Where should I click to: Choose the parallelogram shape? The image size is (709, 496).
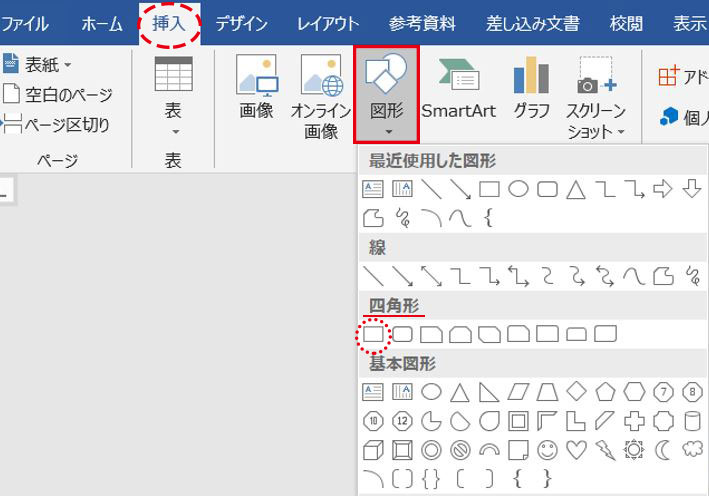(x=518, y=392)
